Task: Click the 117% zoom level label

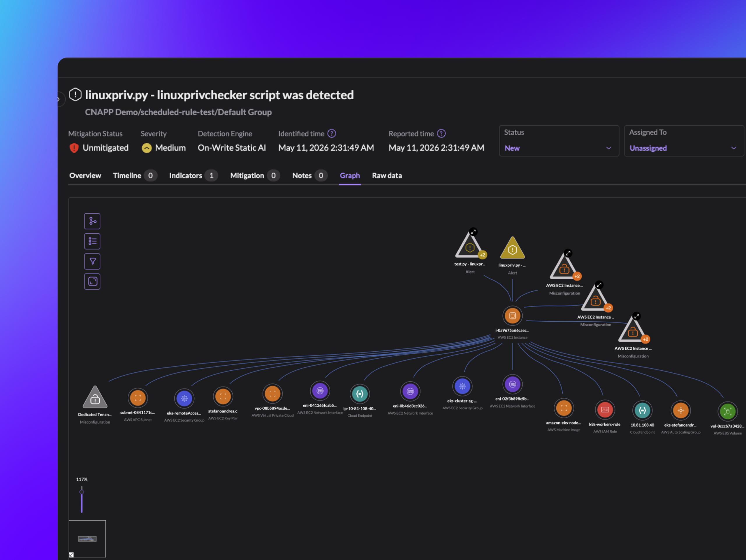Action: point(82,479)
